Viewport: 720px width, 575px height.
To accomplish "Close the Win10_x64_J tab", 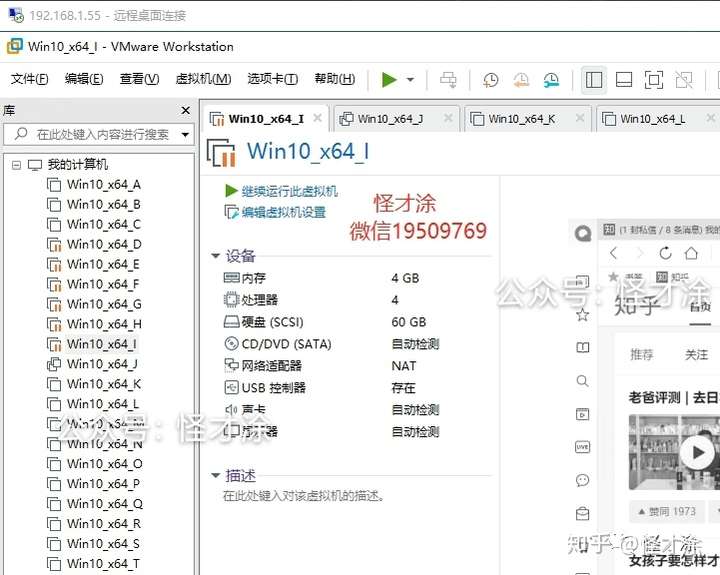I will pyautogui.click(x=448, y=118).
